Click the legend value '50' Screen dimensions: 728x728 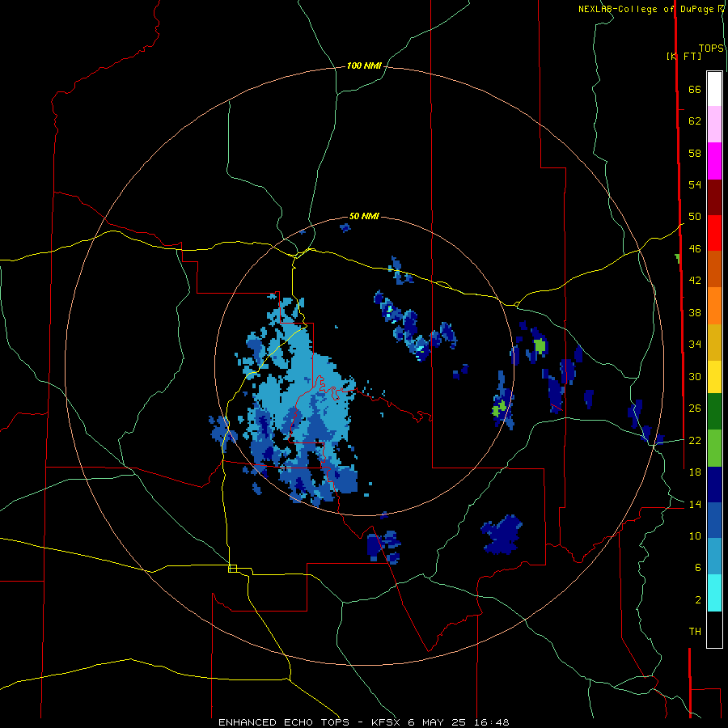pos(695,217)
